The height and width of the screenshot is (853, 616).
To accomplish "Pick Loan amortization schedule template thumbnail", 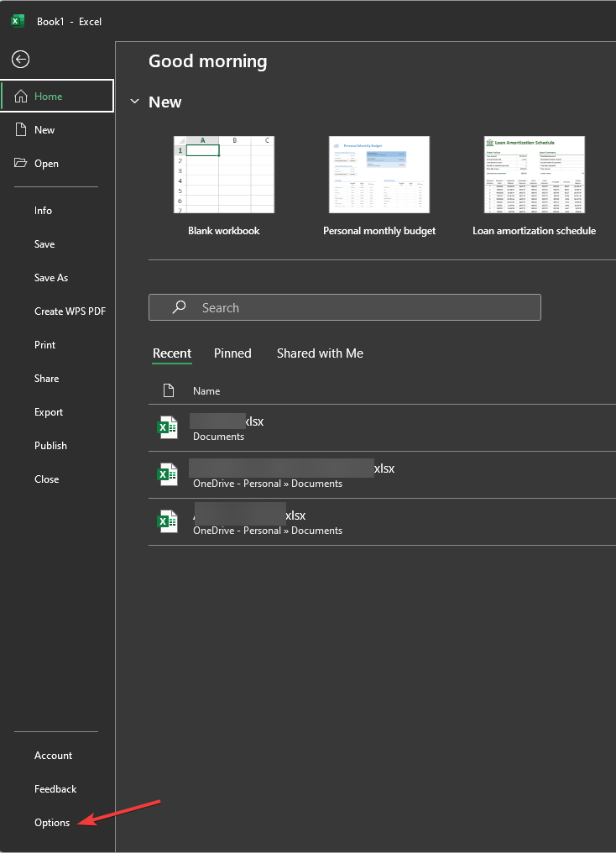I will pos(535,175).
